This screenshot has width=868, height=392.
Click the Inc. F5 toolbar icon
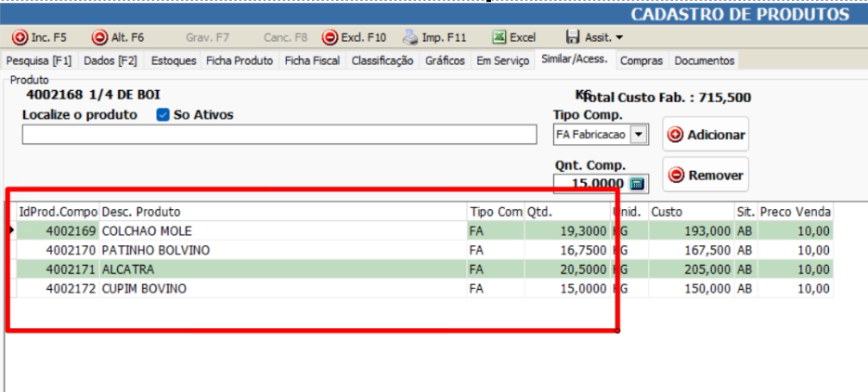pos(19,38)
